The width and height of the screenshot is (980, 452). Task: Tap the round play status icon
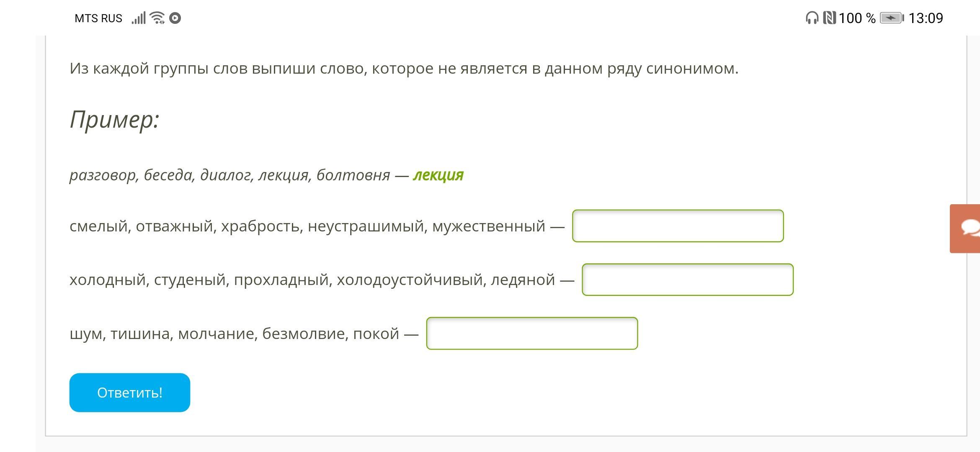pyautogui.click(x=175, y=18)
